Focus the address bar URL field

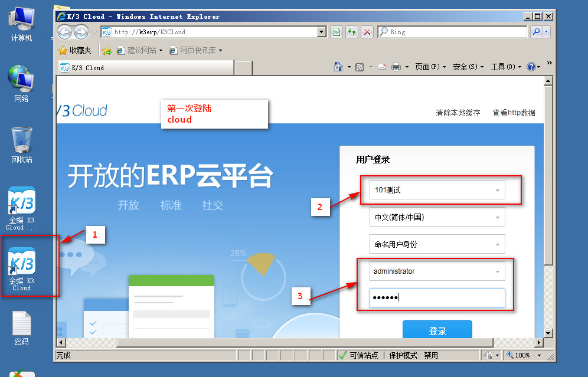coord(214,32)
